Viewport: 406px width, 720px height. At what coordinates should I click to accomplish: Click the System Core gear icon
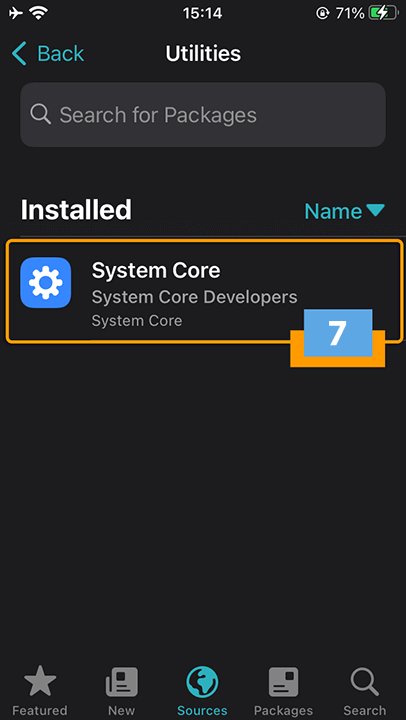[45, 282]
